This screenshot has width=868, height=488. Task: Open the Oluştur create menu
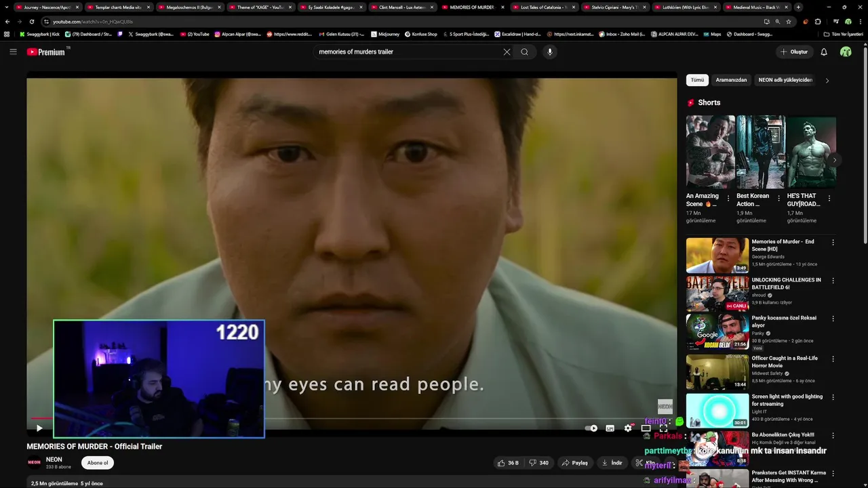pyautogui.click(x=794, y=52)
